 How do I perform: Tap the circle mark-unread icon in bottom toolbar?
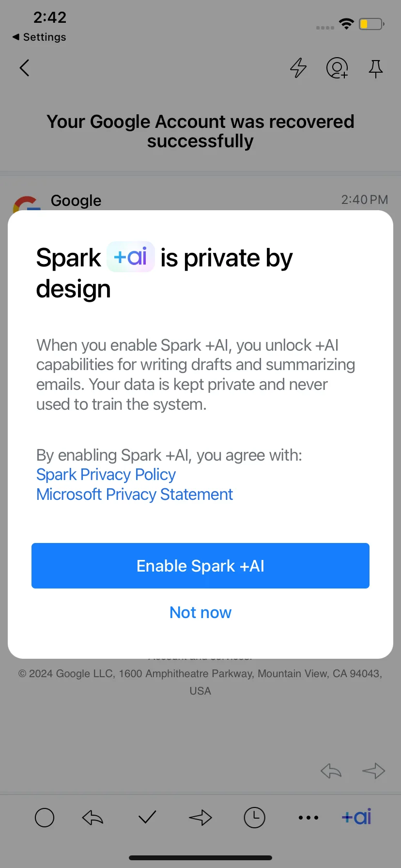point(45,818)
